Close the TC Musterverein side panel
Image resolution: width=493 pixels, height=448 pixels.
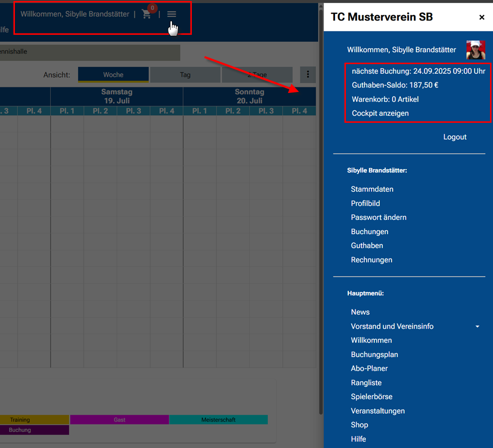coord(482,17)
